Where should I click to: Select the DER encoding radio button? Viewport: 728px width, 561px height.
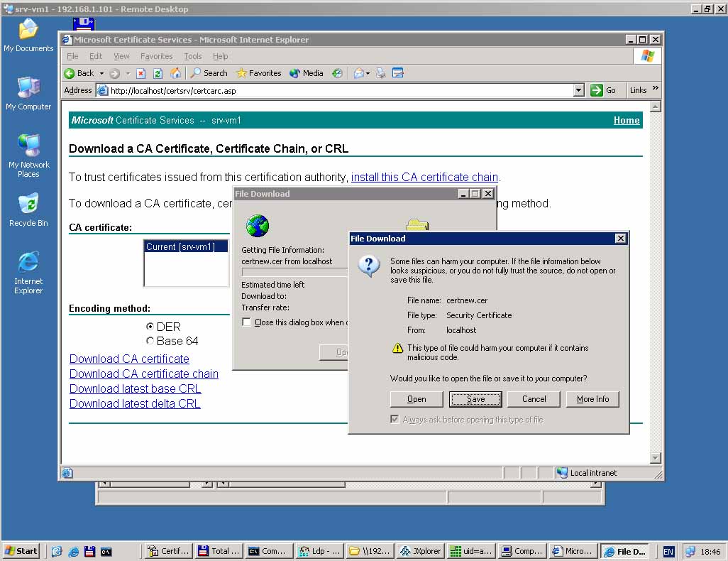(150, 326)
